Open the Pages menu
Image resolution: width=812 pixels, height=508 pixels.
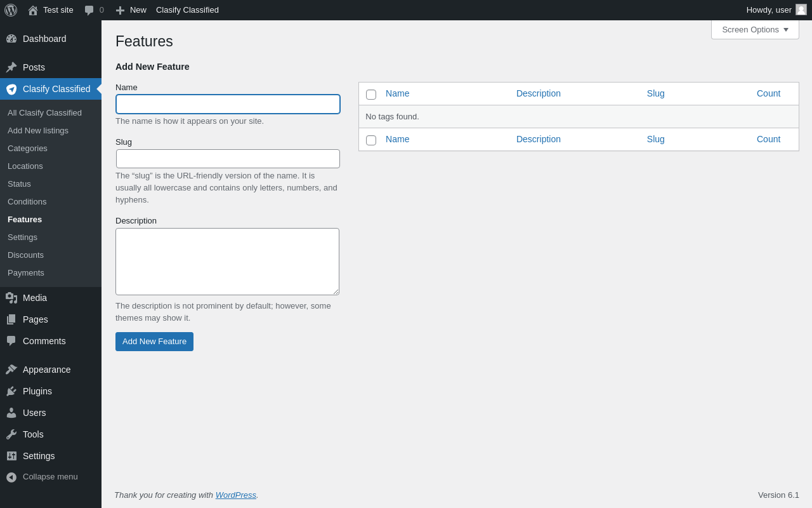51,319
